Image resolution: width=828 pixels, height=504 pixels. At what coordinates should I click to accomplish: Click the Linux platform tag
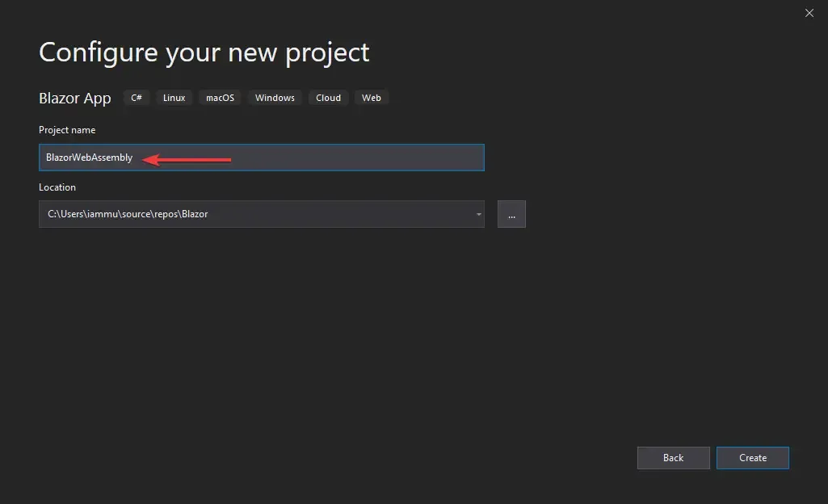[174, 97]
